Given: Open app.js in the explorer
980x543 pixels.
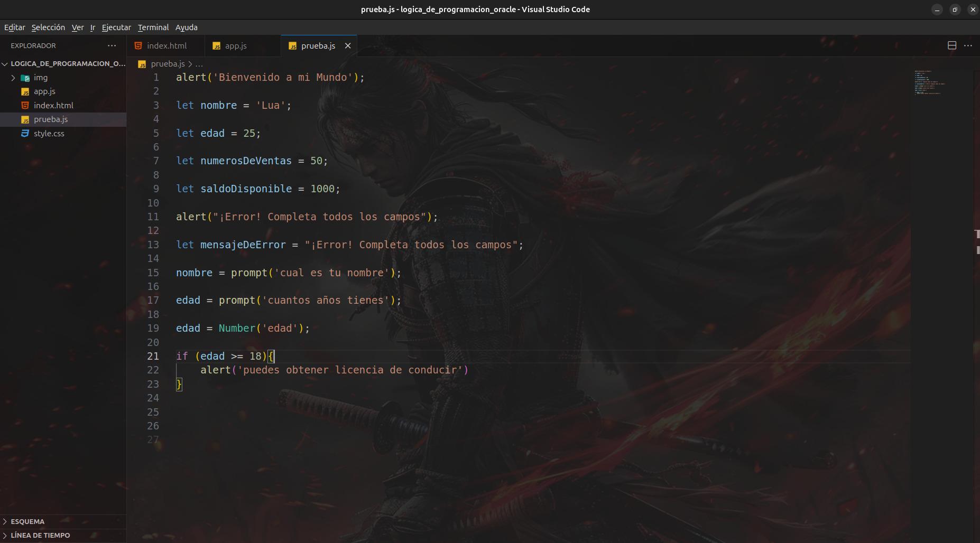Looking at the screenshot, I should tap(63, 91).
